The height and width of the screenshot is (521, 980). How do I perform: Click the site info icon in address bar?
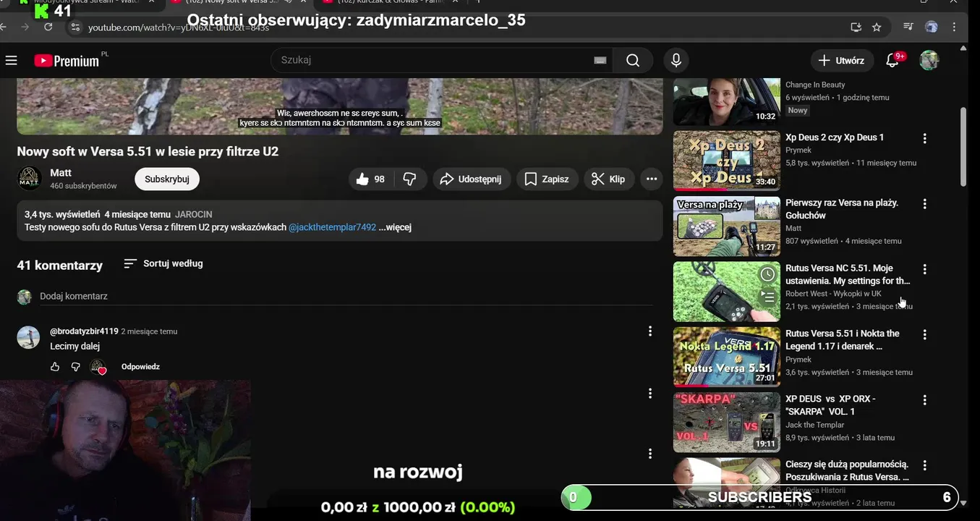[75, 27]
